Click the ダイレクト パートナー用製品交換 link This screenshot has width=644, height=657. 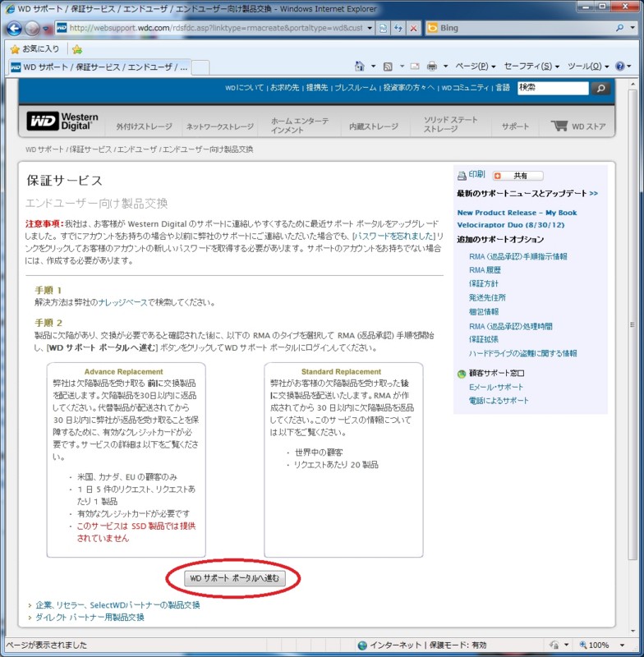click(x=90, y=618)
